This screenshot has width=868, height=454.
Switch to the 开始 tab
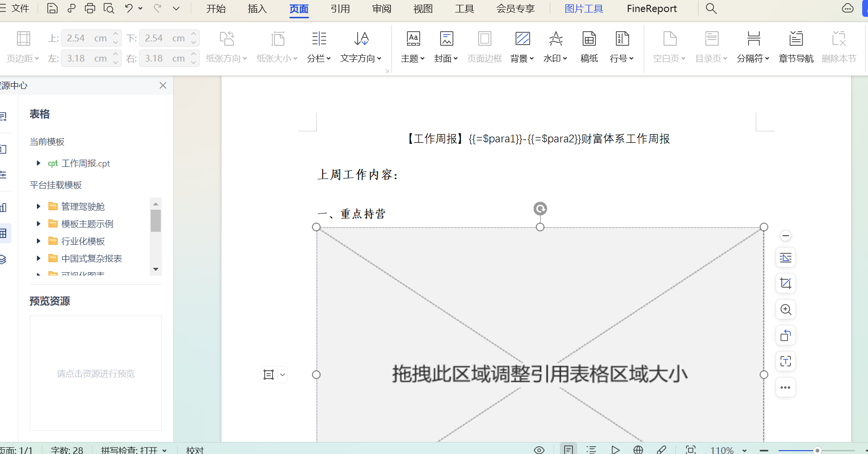click(216, 9)
